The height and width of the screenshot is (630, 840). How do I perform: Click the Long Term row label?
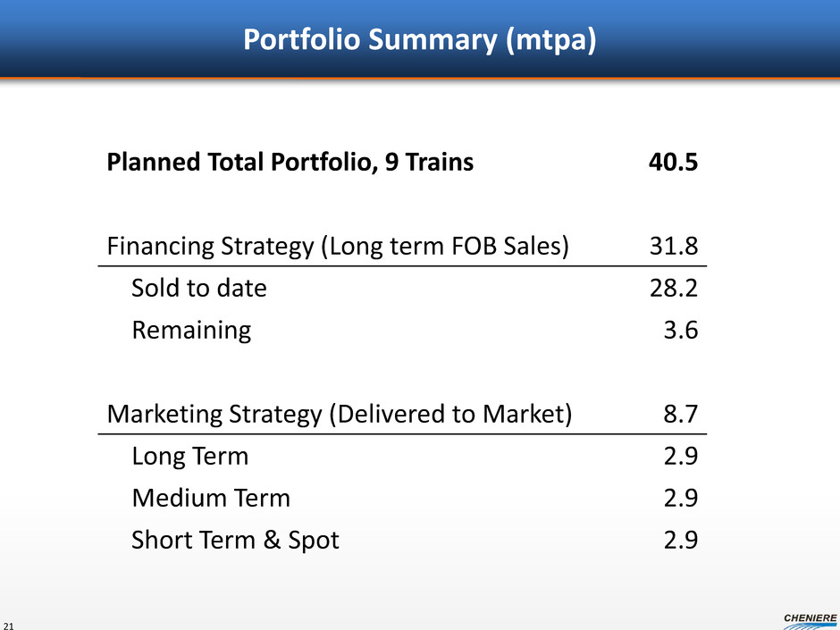point(189,457)
